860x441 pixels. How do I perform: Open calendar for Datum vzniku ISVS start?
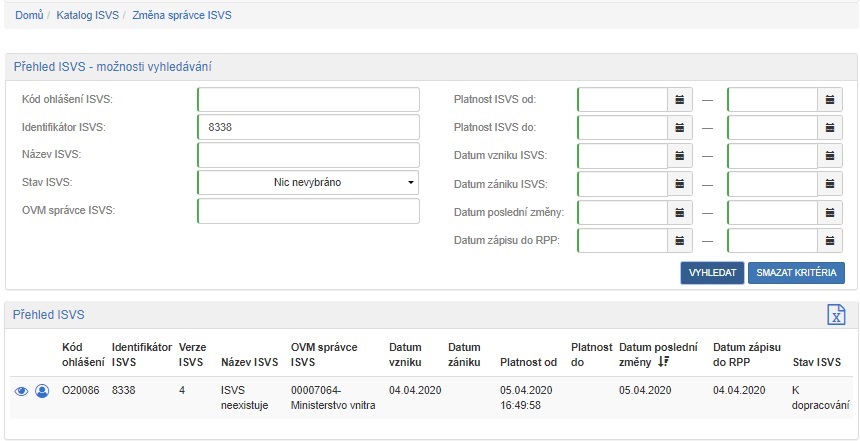[x=680, y=156]
